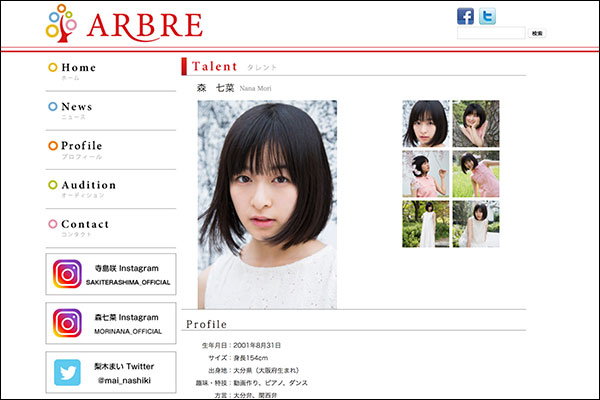Click Twitter bird icon for @mai_nashiki

pos(67,373)
